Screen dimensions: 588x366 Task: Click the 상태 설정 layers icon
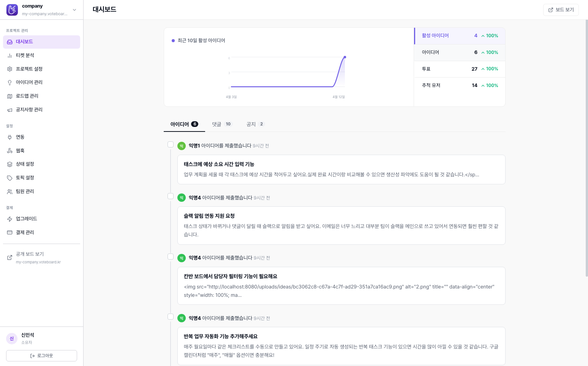coord(10,164)
